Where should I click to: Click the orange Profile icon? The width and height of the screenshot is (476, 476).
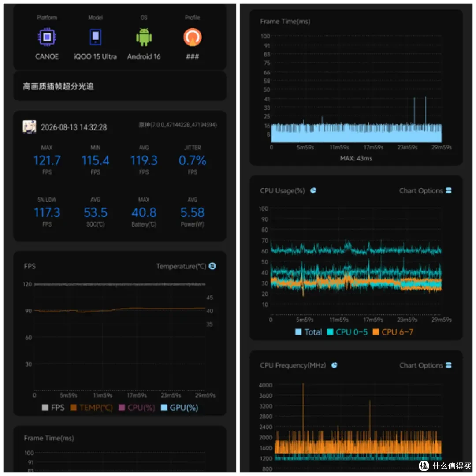(193, 37)
